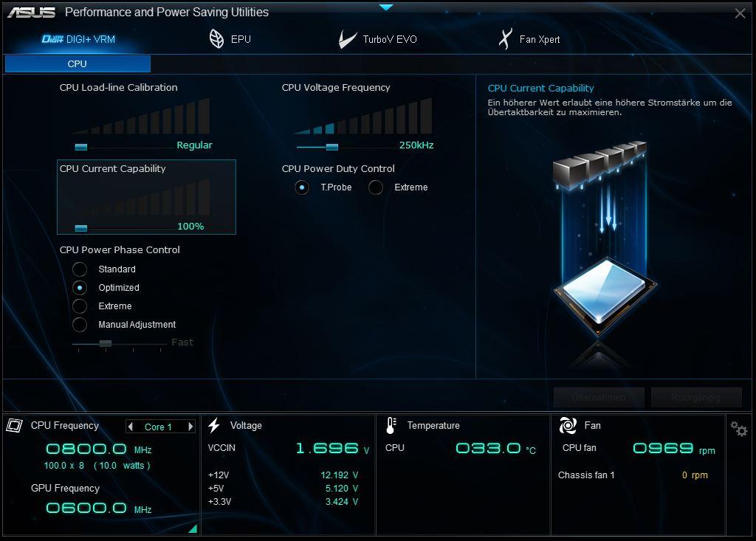Adjust the CPU Voltage Frequency slider handle
The height and width of the screenshot is (541, 756).
[331, 147]
